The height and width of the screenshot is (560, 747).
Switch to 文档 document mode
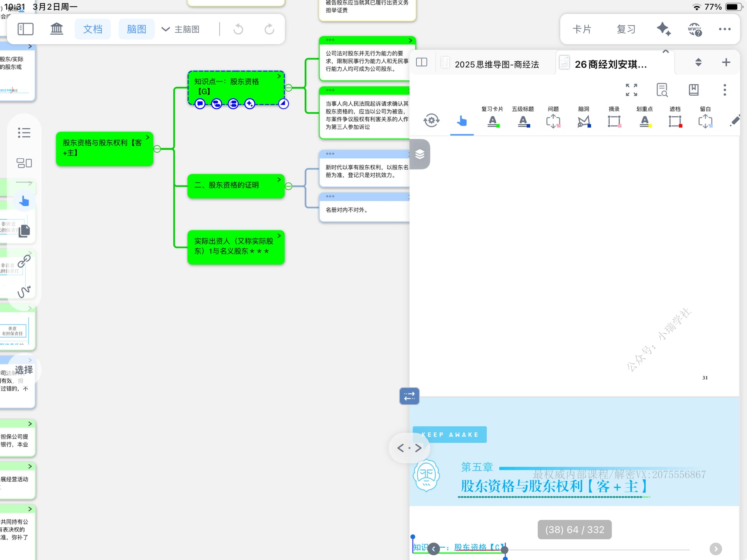[93, 29]
